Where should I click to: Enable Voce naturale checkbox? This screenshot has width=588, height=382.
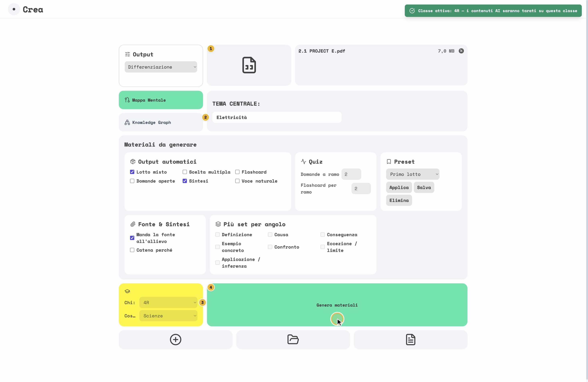tap(237, 181)
